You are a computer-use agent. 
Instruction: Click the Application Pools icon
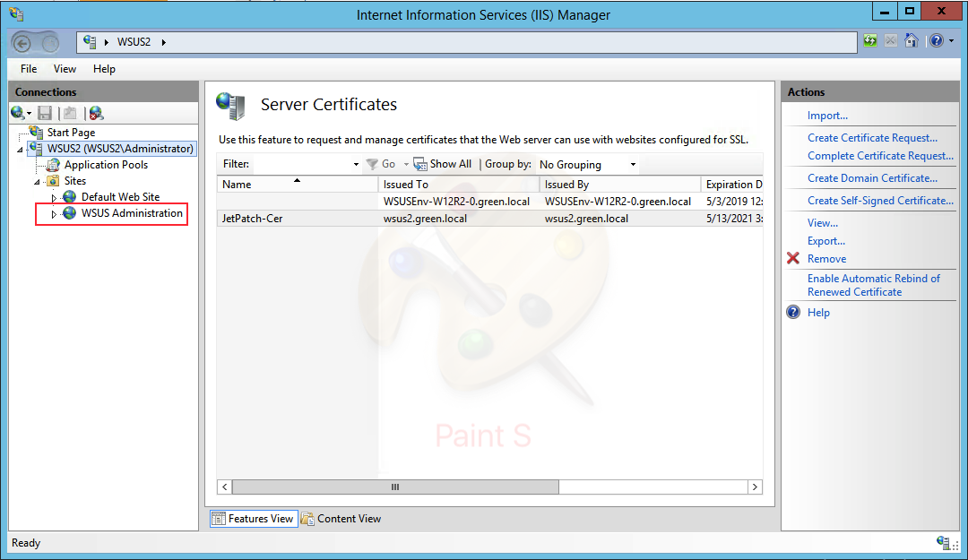click(x=54, y=165)
